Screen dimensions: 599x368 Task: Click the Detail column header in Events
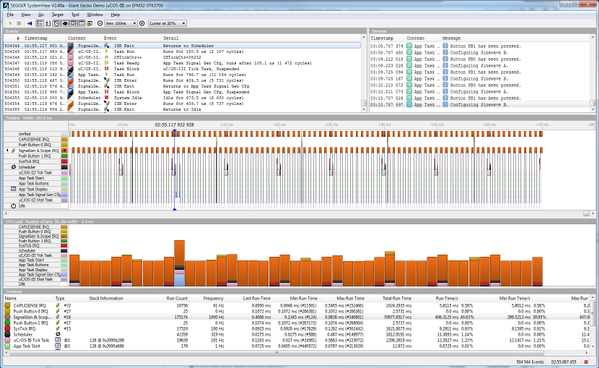(x=171, y=38)
